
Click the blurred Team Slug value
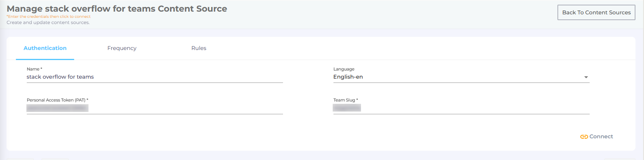click(347, 108)
